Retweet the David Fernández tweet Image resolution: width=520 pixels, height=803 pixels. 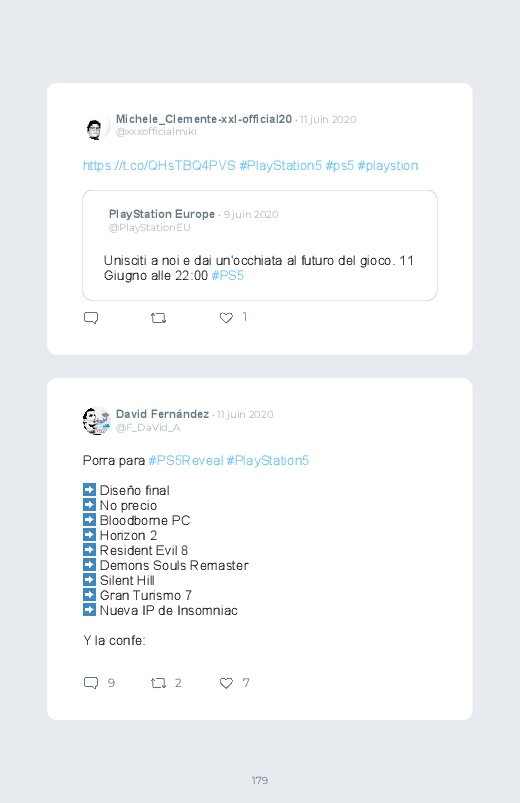[158, 683]
